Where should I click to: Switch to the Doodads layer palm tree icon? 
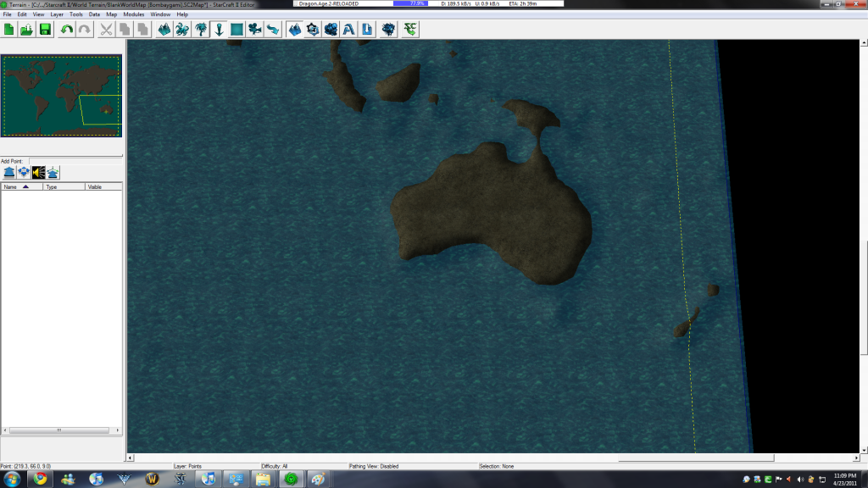coord(201,30)
